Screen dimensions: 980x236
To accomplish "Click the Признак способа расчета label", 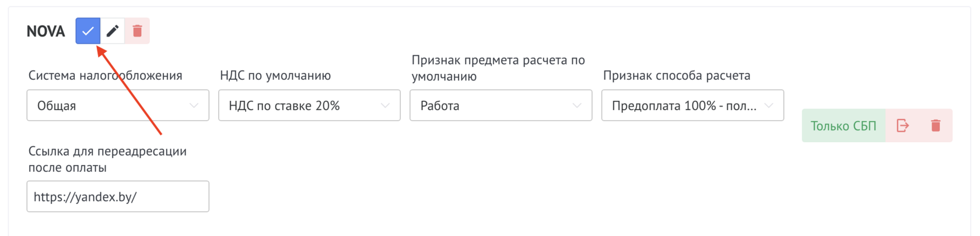I will (677, 76).
